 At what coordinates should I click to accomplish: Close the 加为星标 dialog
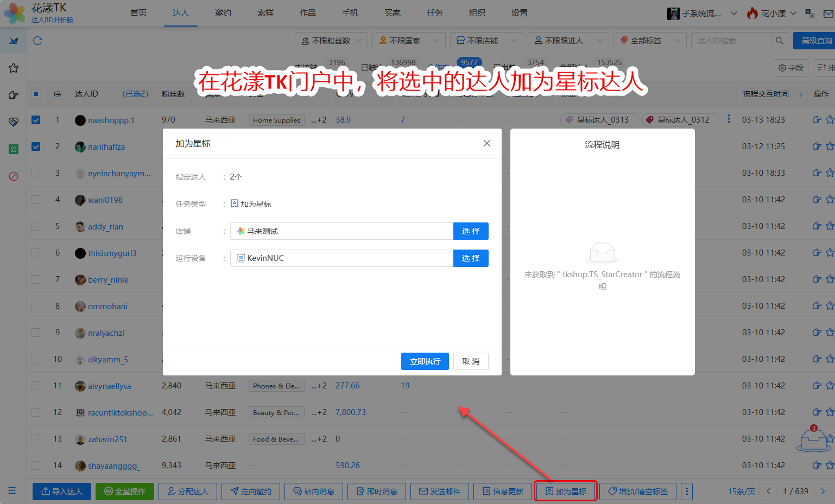pos(486,143)
